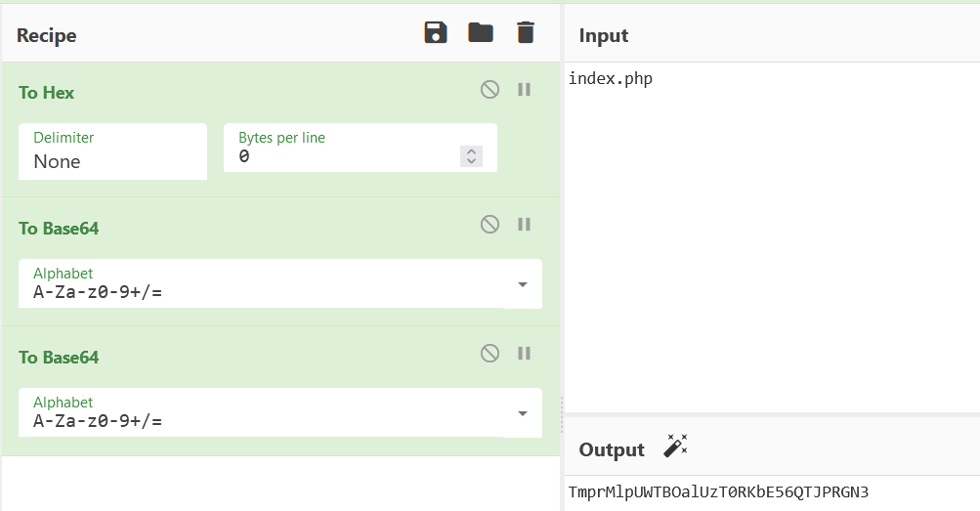980x511 pixels.
Task: Select the To Hex operation title
Action: [47, 93]
